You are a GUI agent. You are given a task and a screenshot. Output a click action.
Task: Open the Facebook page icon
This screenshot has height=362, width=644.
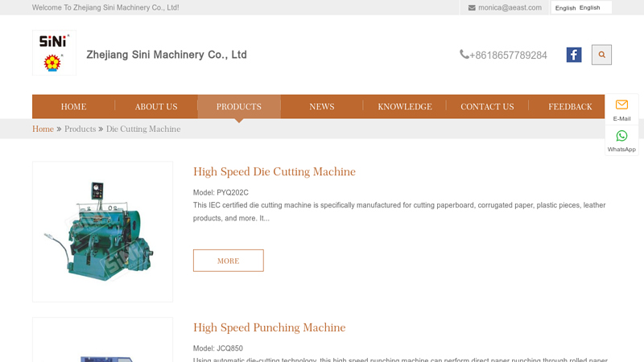click(574, 55)
